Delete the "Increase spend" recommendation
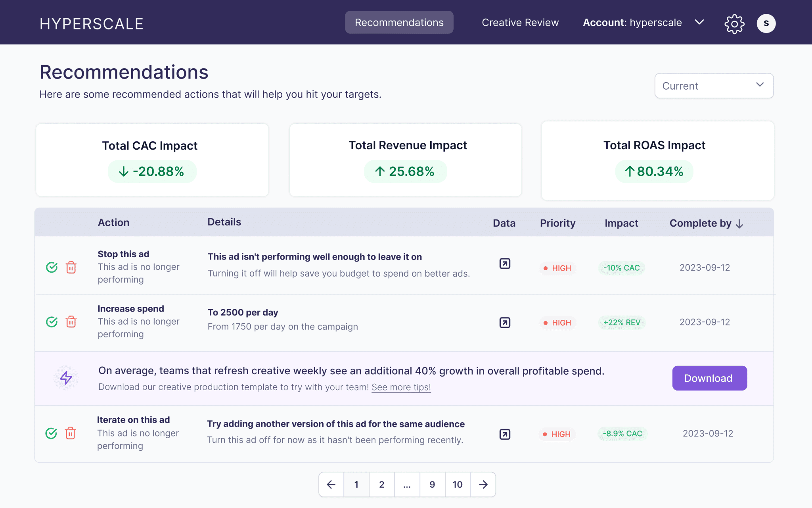 coord(71,322)
